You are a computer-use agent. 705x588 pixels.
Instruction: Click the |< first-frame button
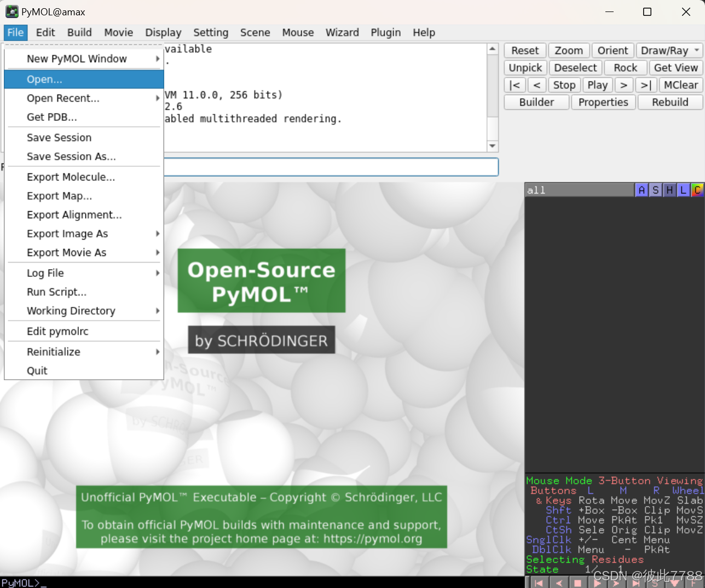[515, 85]
